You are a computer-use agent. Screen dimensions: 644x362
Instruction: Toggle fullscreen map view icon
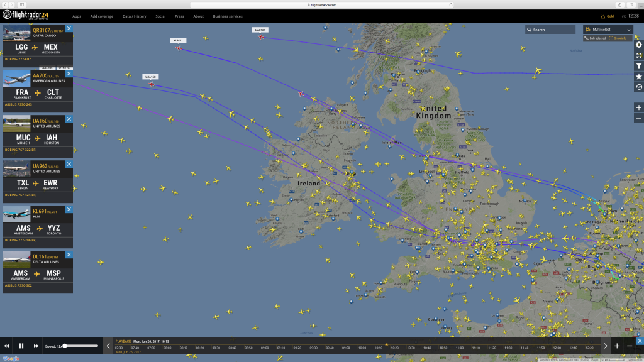click(x=639, y=55)
